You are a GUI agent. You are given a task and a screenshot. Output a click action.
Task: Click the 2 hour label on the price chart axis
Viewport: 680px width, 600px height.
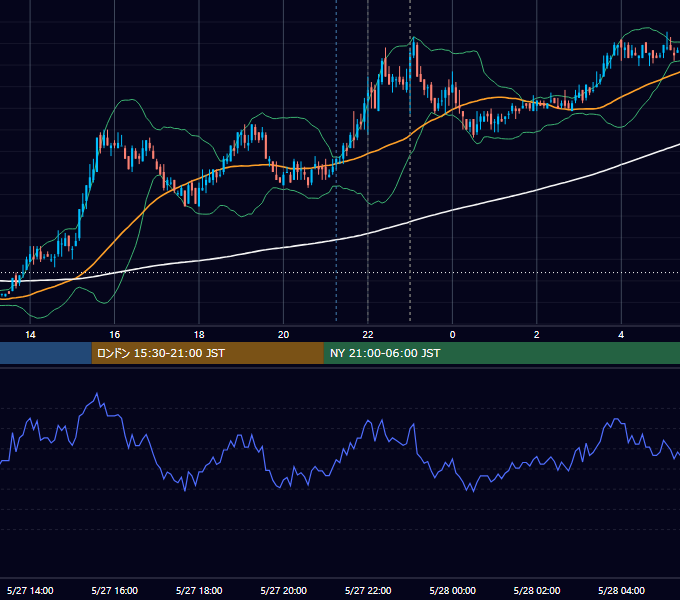point(536,335)
